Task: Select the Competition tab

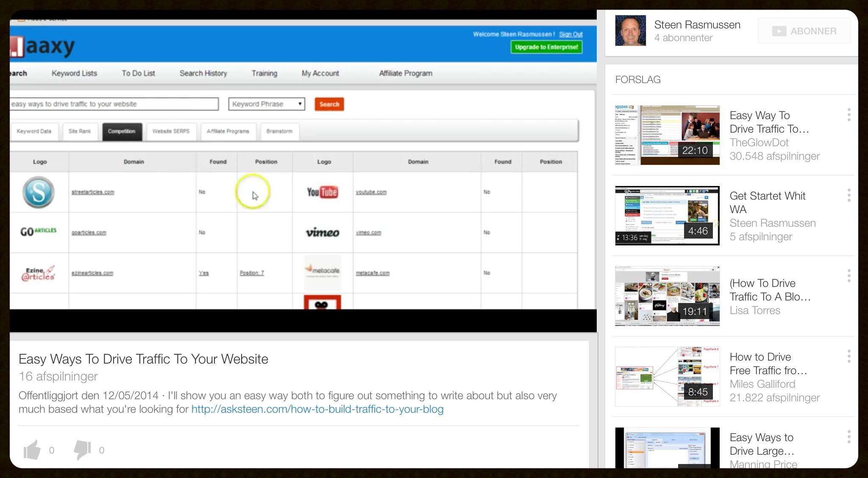Action: click(x=122, y=131)
